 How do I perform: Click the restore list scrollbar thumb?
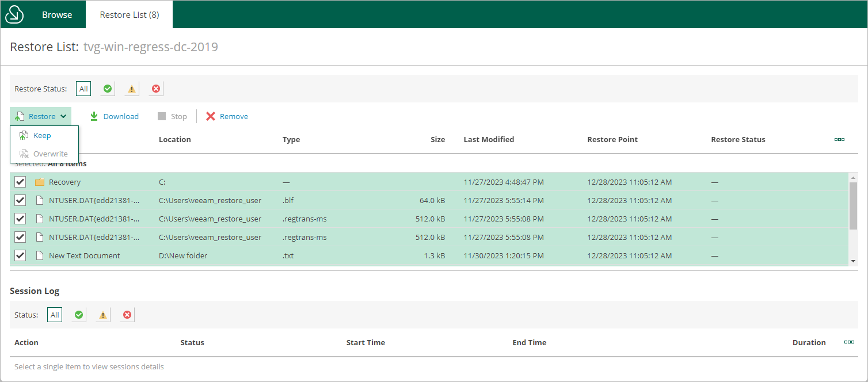pos(853,205)
